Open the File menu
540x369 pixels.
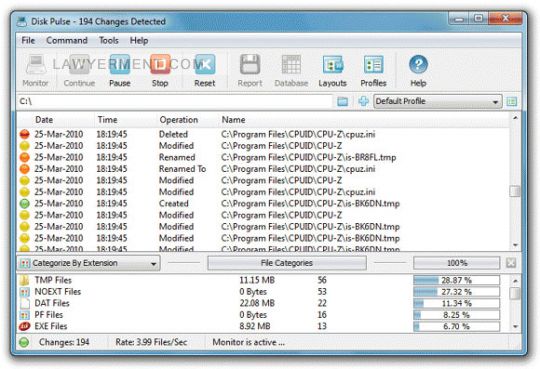28,41
